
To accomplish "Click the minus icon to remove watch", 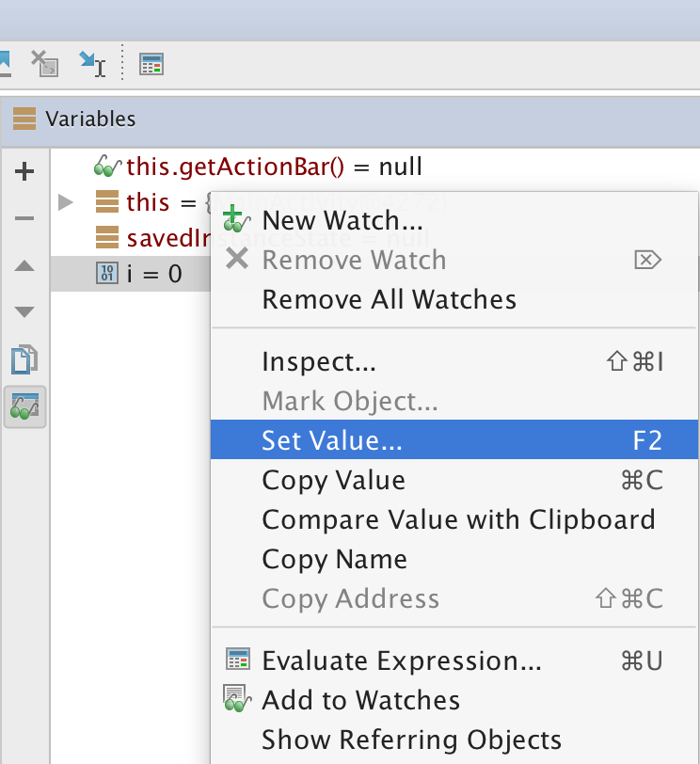I will (25, 218).
